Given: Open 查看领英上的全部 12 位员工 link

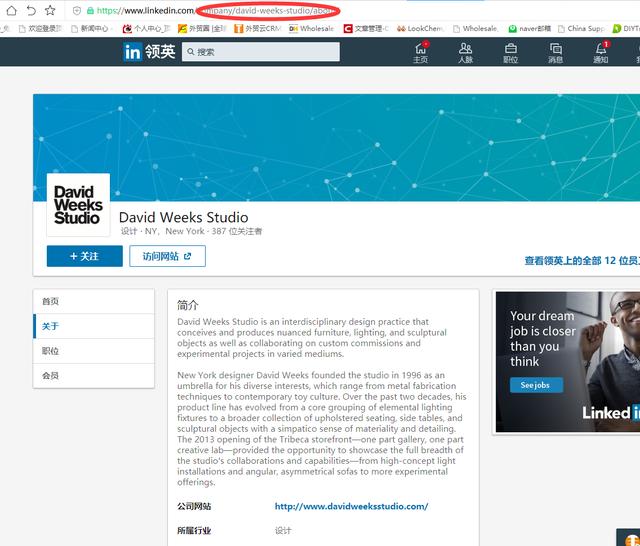Looking at the screenshot, I should [x=582, y=260].
